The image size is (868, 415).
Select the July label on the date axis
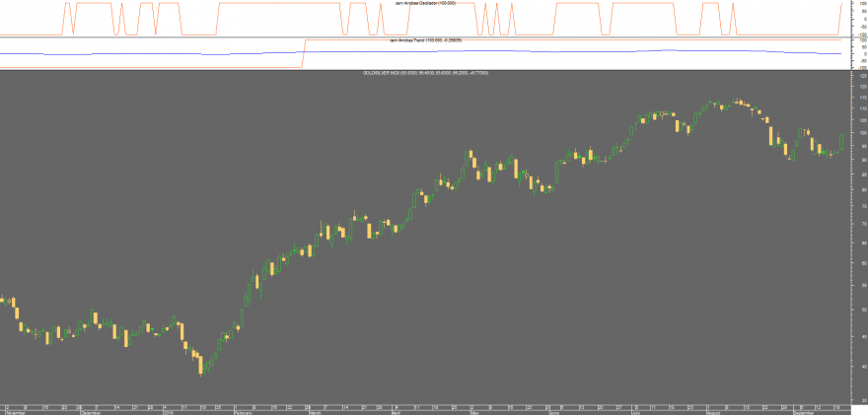tap(637, 412)
